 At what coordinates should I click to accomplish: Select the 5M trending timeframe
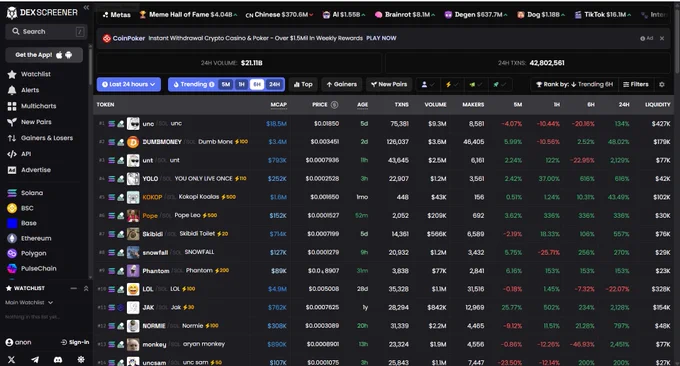tap(226, 85)
